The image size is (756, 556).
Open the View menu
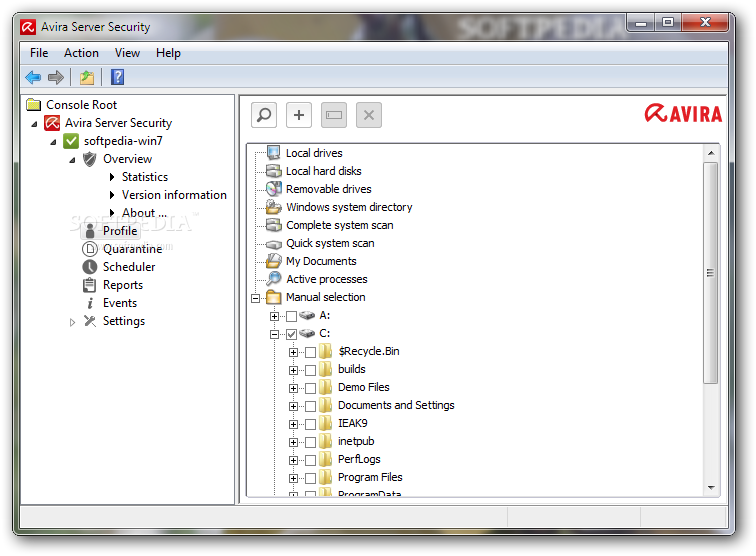pyautogui.click(x=127, y=53)
